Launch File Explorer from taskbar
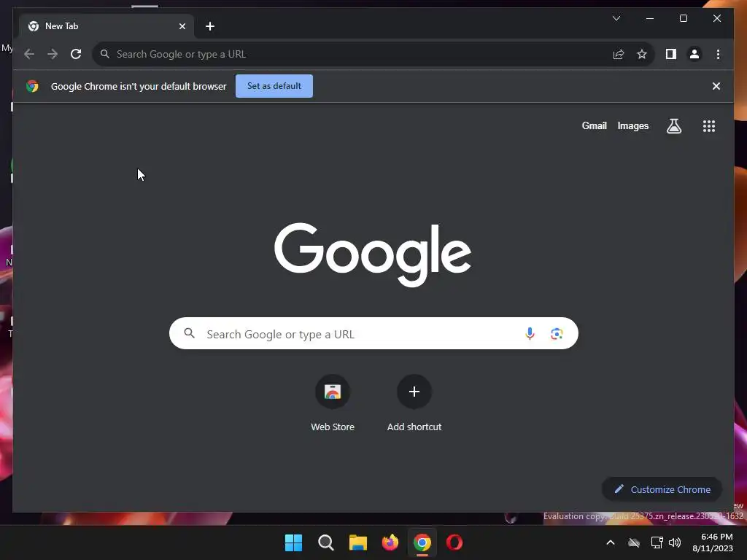The image size is (747, 560). (x=357, y=542)
